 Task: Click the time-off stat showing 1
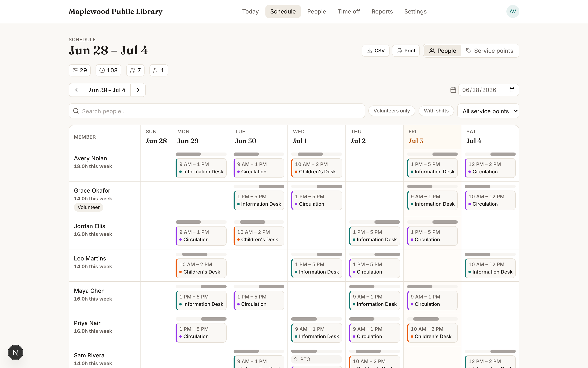159,70
